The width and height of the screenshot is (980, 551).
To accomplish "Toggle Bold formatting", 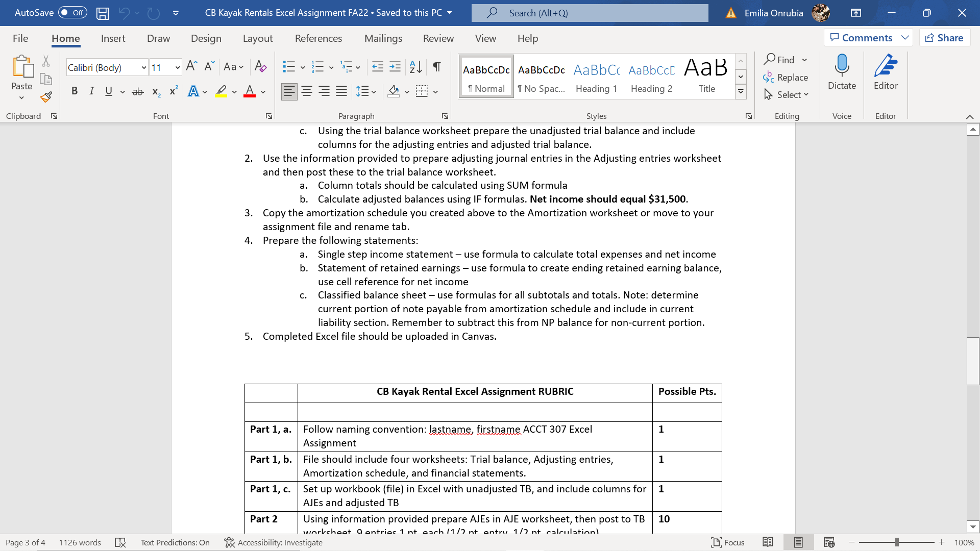I will click(x=75, y=91).
